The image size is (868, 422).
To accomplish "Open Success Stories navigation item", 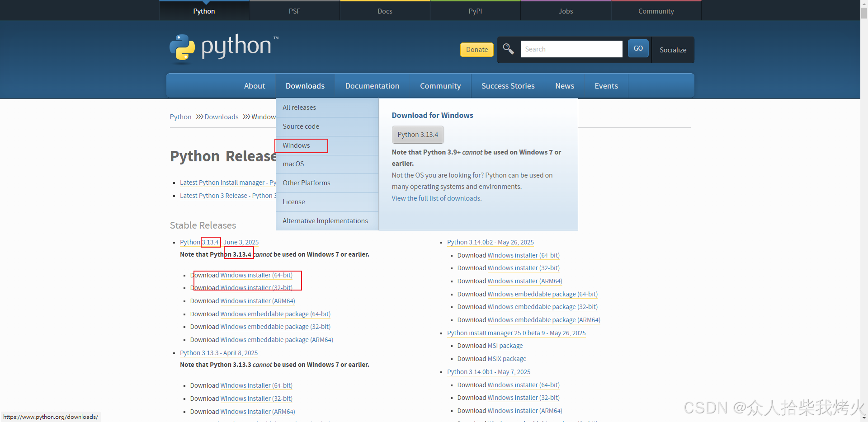I will [508, 86].
